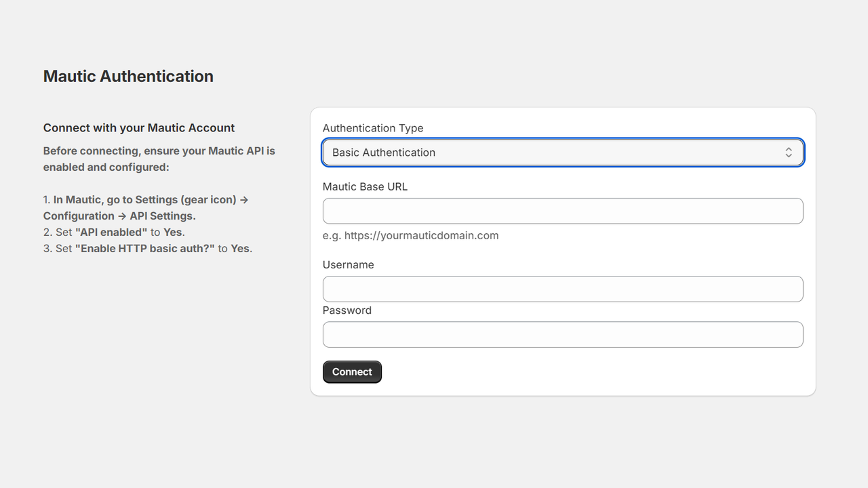Viewport: 868px width, 488px height.
Task: Click the 'Enable HTTP basic auth?' instruction text
Action: (x=144, y=248)
